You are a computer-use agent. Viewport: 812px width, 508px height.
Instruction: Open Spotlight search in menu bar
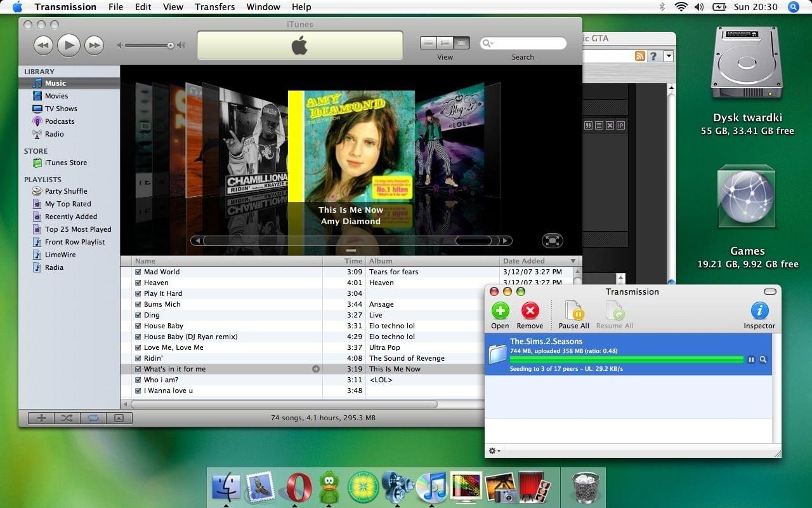(x=794, y=7)
